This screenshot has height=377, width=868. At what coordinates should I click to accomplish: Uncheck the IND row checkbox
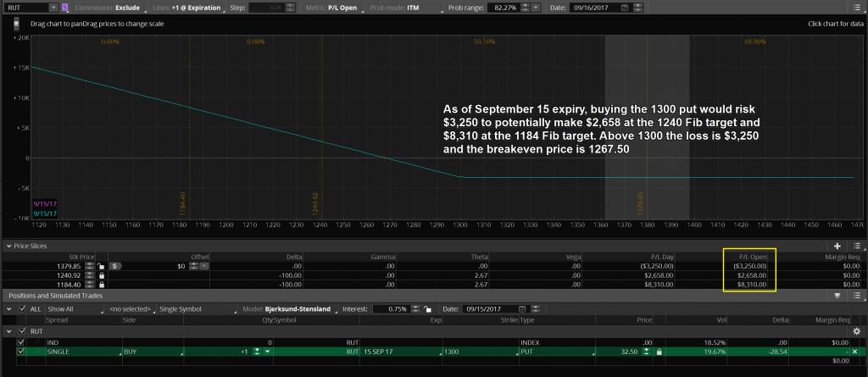click(x=21, y=341)
